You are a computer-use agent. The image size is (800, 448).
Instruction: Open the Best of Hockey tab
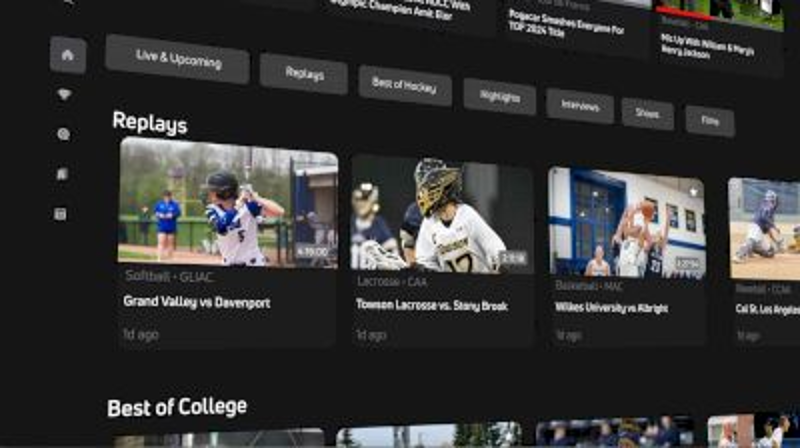pos(404,86)
